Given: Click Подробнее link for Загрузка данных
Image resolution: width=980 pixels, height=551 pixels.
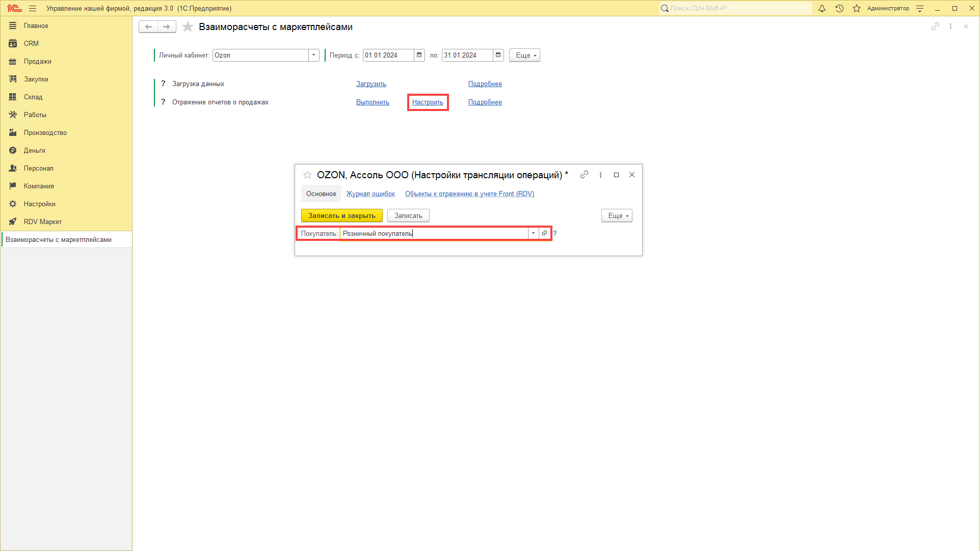Looking at the screenshot, I should tap(485, 84).
